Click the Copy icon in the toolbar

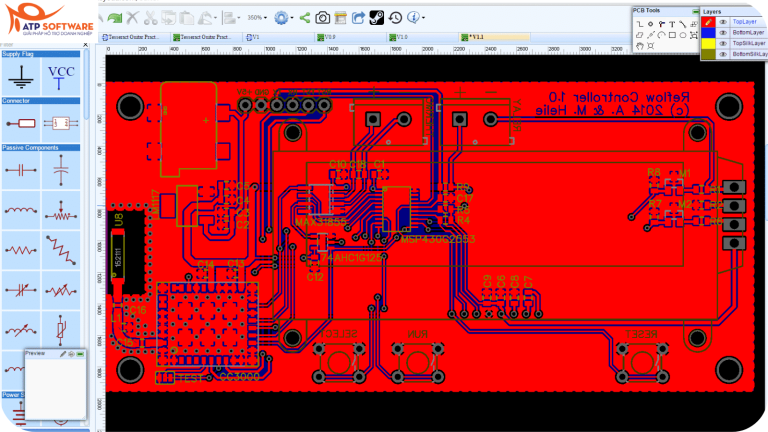(168, 18)
